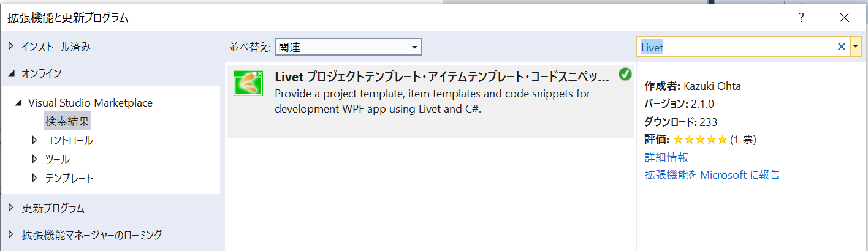868x251 pixels.
Task: Select the Visual Studio Marketplace label
Action: (90, 103)
